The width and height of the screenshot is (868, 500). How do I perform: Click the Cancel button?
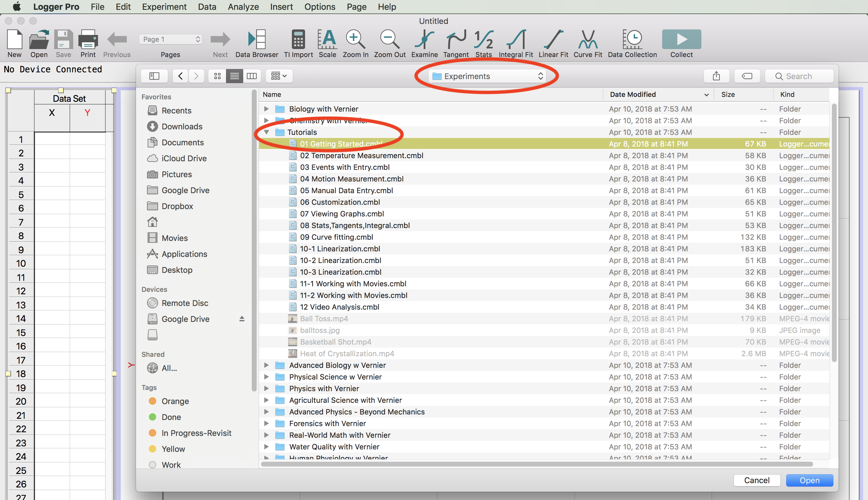click(x=757, y=480)
